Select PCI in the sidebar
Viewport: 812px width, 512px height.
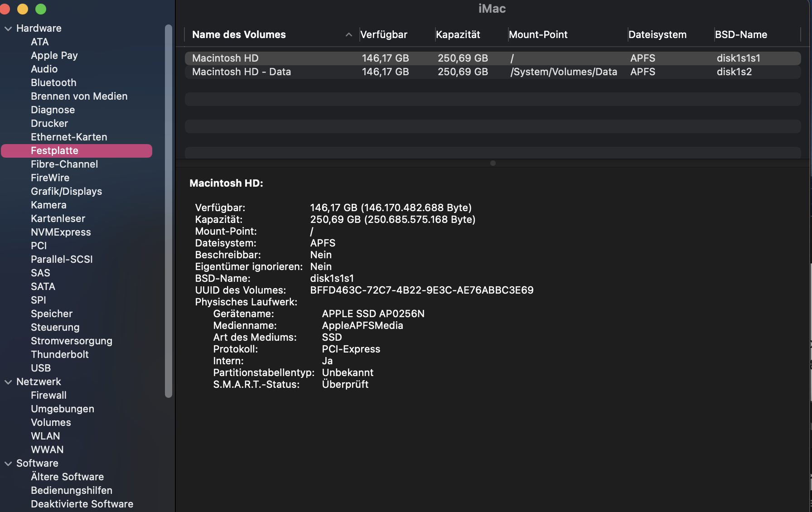click(39, 246)
